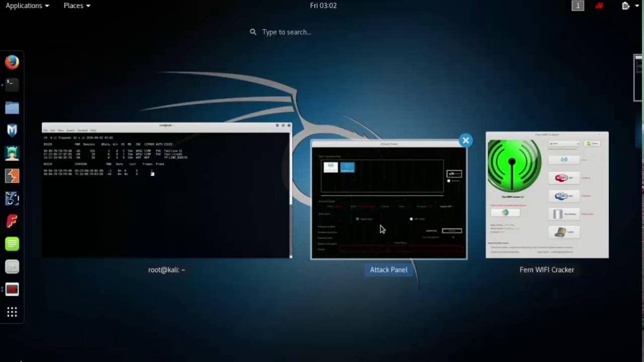This screenshot has width=644, height=362.
Task: Click the terminal window vertical scrollbar
Action: [290, 195]
